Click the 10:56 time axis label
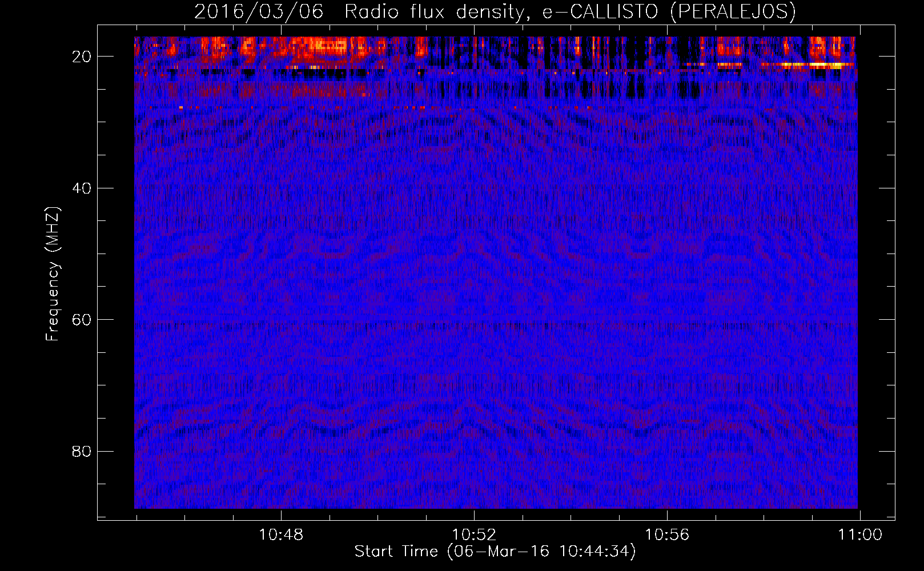This screenshot has width=924, height=571. pyautogui.click(x=667, y=535)
